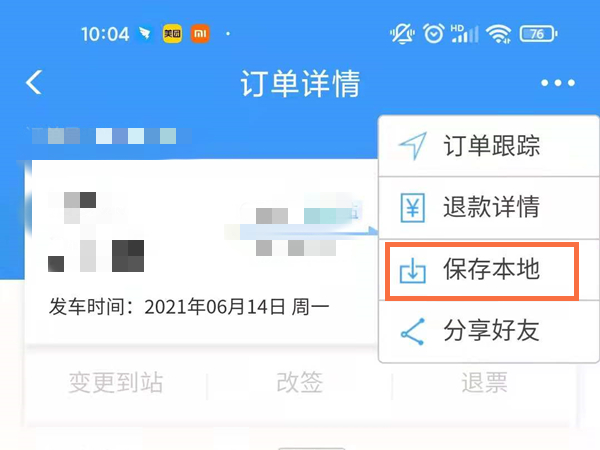Tap the back arrow icon
600x450 pixels.
tap(34, 82)
